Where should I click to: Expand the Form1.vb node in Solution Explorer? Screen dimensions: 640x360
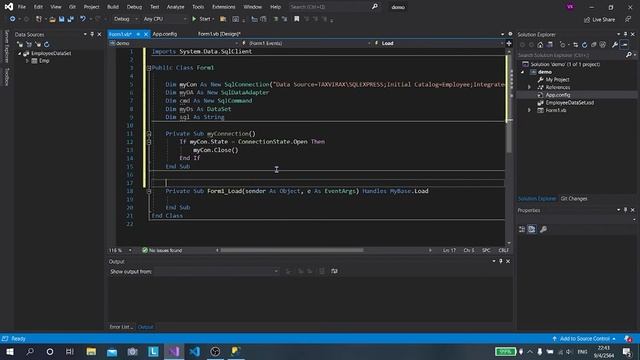click(x=529, y=110)
